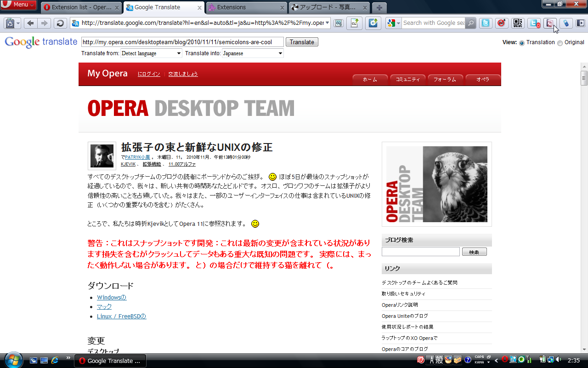The height and width of the screenshot is (368, 588).
Task: Open the closed tabs trash icon
Action: click(10, 23)
